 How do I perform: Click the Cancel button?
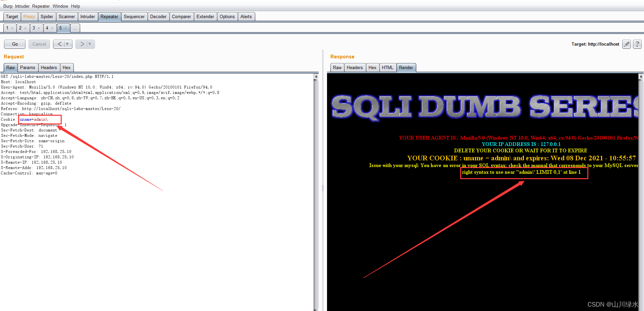click(39, 44)
